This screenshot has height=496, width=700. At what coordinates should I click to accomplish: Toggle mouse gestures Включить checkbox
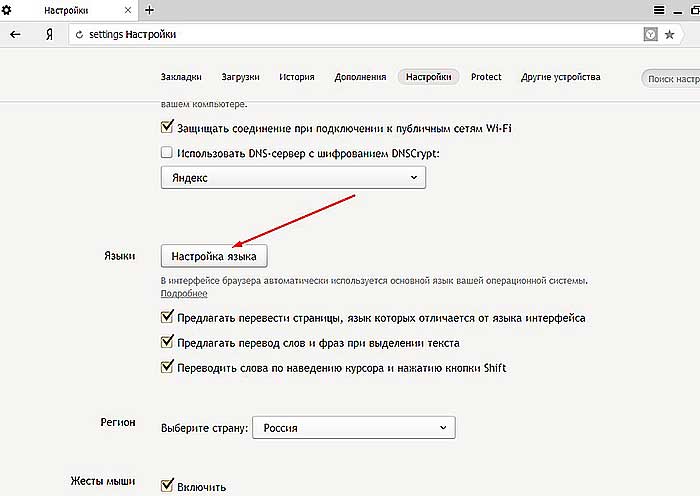click(167, 485)
